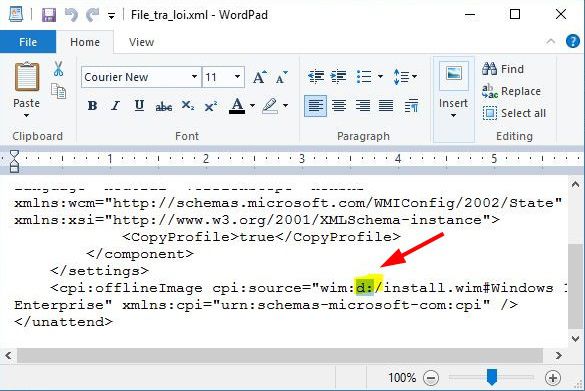Toggle Underline formatting

click(139, 106)
